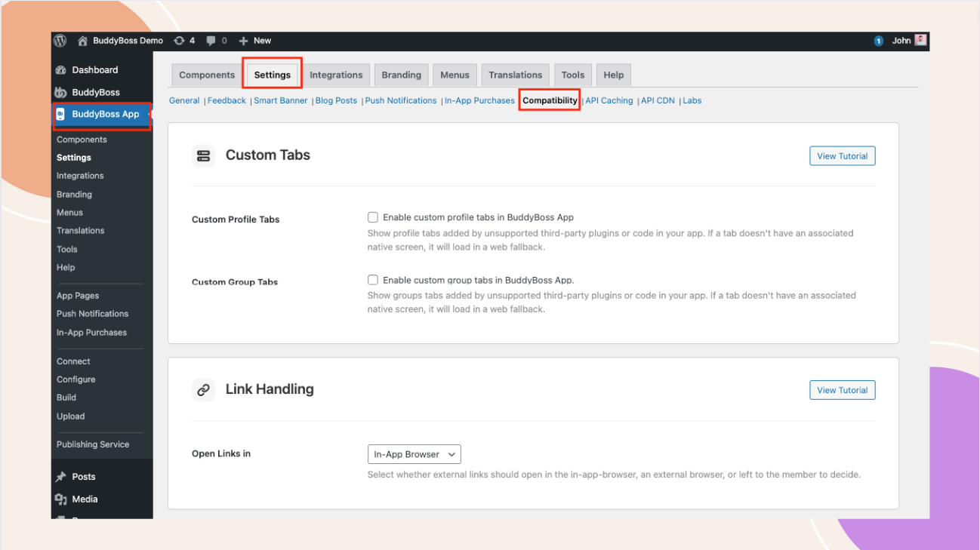Click the BuddyBoss App phone icon

(60, 115)
